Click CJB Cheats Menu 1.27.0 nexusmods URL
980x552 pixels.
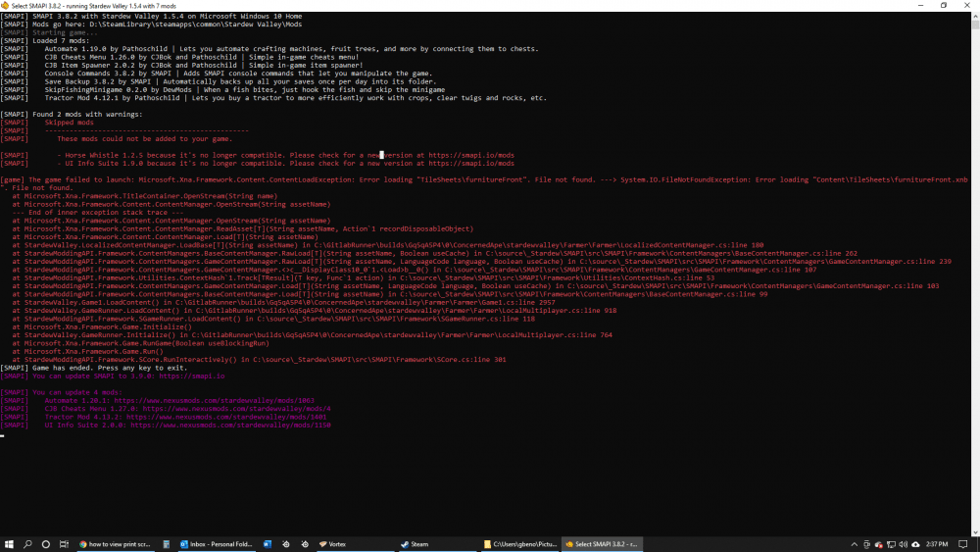pyautogui.click(x=236, y=409)
